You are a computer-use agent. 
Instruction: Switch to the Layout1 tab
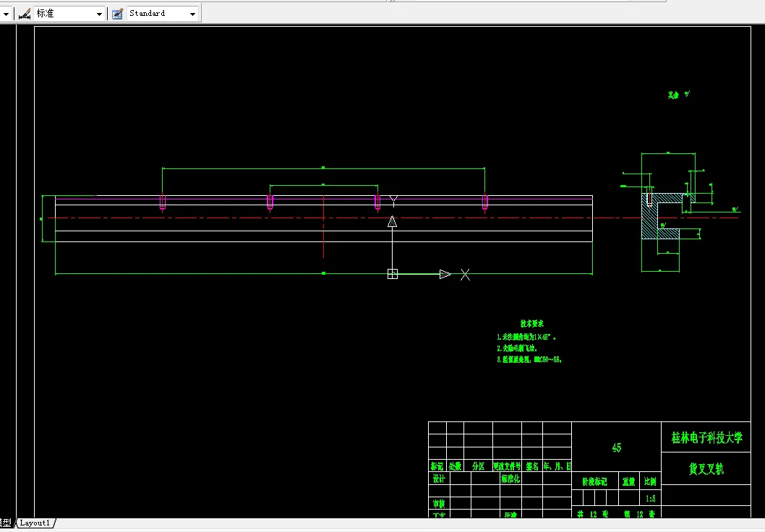[35, 523]
